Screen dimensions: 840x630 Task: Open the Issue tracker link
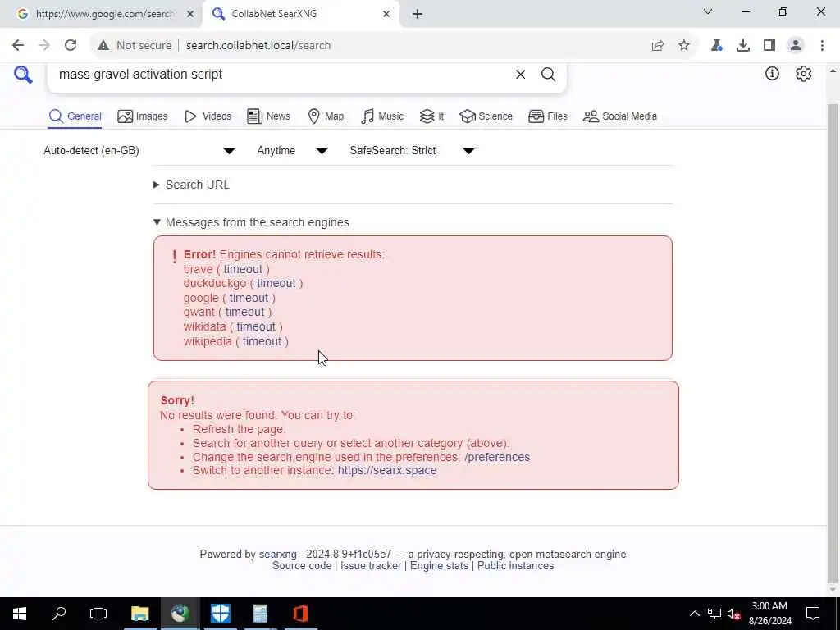coord(371,566)
